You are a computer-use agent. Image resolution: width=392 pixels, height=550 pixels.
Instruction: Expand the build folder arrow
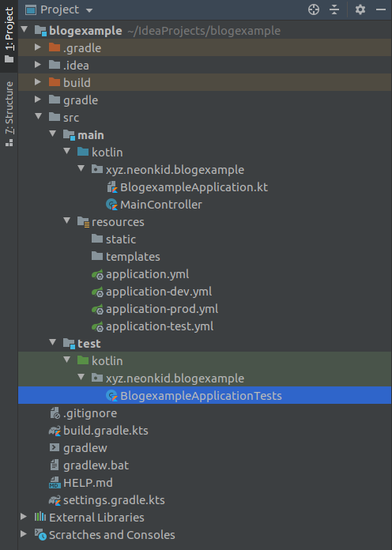coord(38,81)
